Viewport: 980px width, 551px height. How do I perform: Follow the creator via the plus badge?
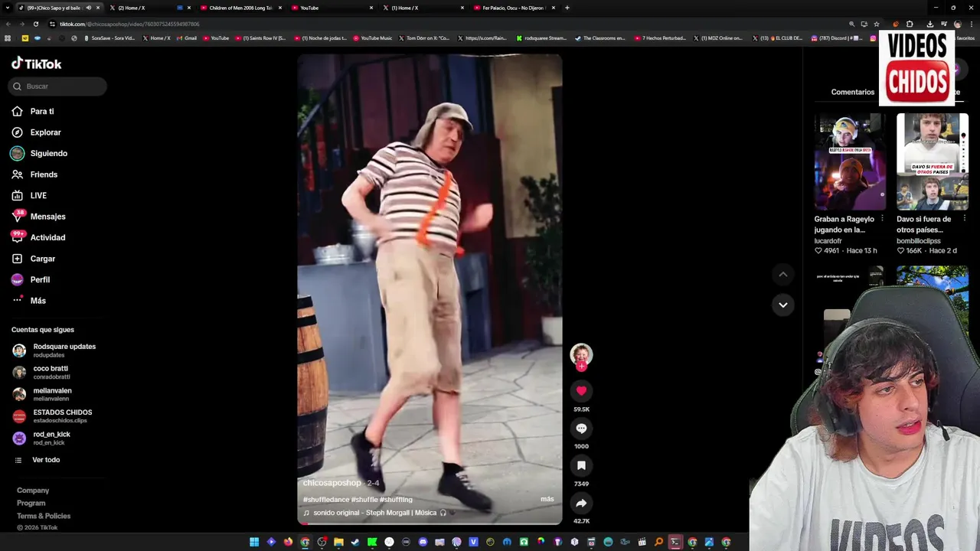click(x=581, y=367)
